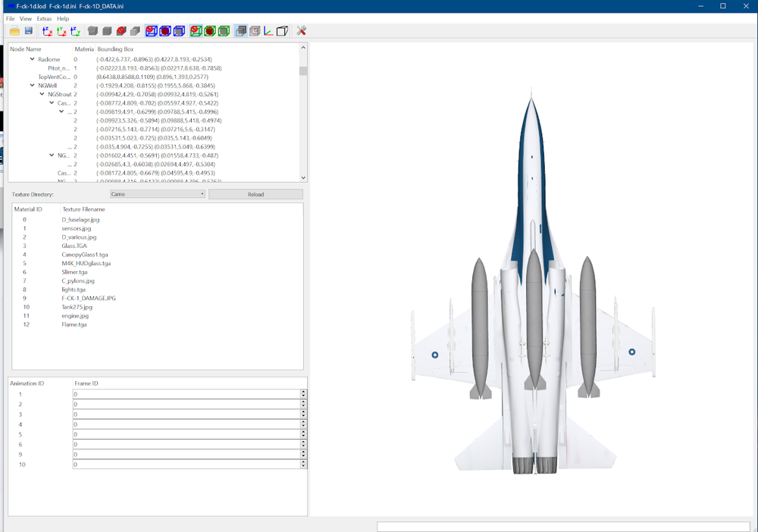Select the Z-X axis view icon
This screenshot has height=532, width=758.
[x=47, y=31]
